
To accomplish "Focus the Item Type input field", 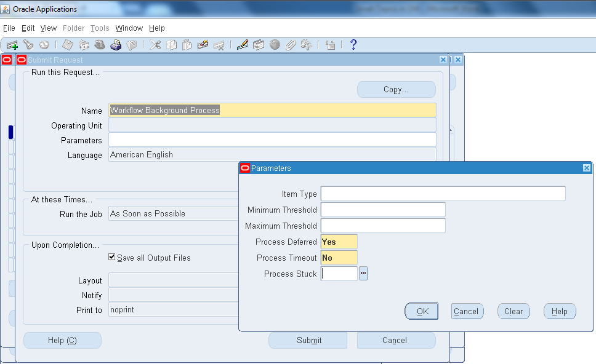I will [x=443, y=194].
